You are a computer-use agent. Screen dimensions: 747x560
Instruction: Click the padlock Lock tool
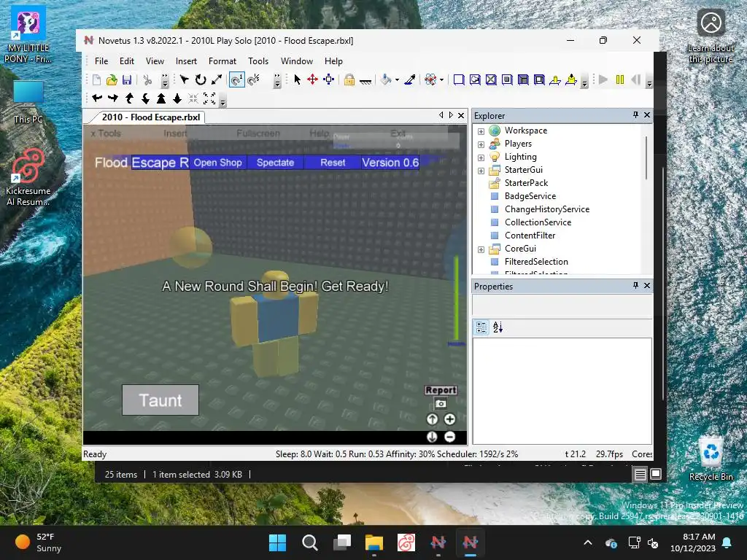coord(349,79)
